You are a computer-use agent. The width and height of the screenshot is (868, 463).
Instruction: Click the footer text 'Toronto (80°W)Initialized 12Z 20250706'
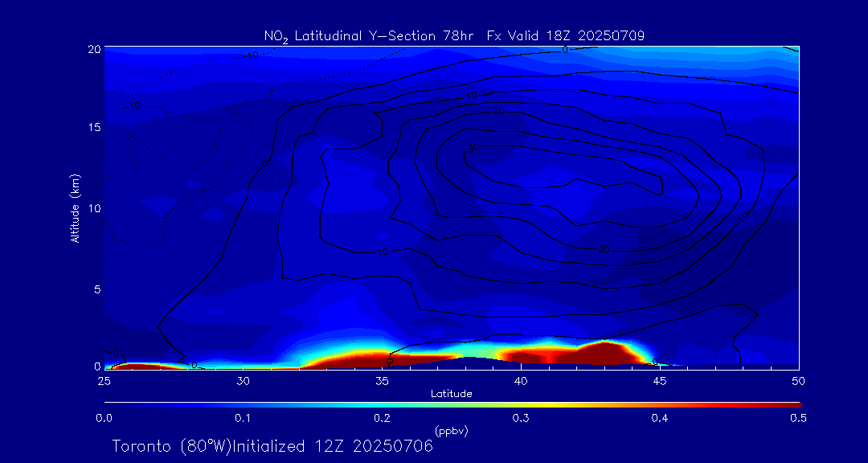click(x=272, y=446)
